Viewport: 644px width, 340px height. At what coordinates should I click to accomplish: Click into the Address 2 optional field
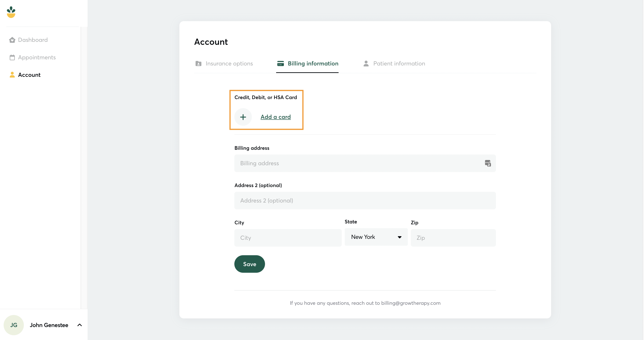(365, 201)
